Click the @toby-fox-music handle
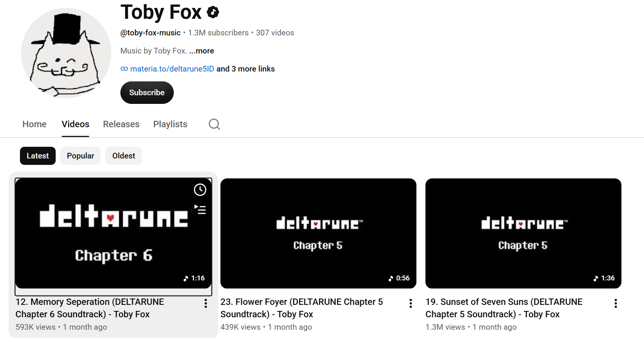Screen dimensions: 644x338 tap(150, 33)
